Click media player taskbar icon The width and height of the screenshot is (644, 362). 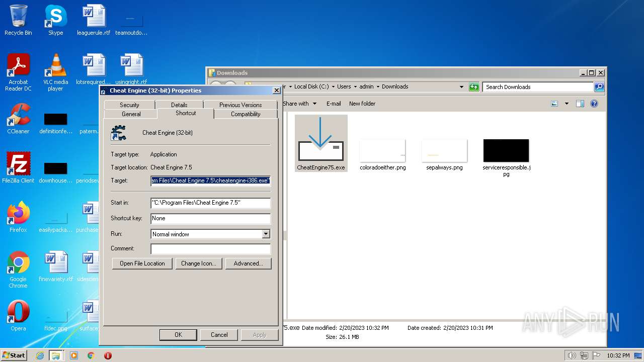point(74,355)
